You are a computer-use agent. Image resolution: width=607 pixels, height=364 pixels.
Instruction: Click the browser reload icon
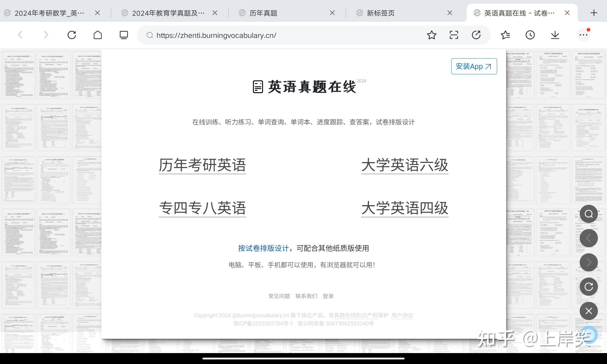point(72,35)
